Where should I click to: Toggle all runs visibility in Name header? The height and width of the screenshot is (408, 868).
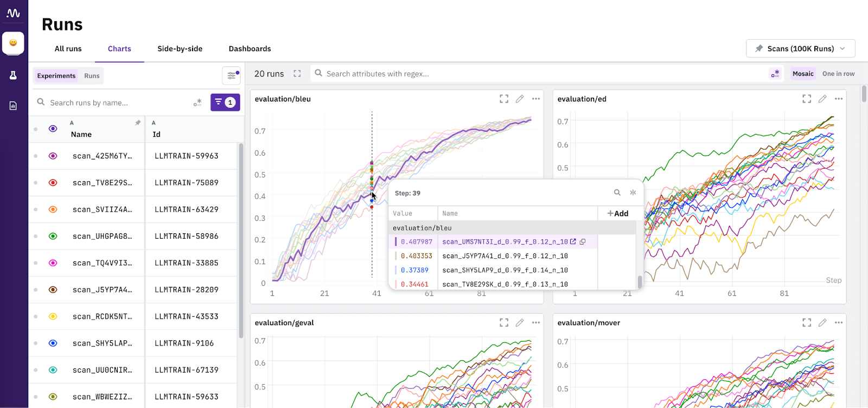[53, 129]
